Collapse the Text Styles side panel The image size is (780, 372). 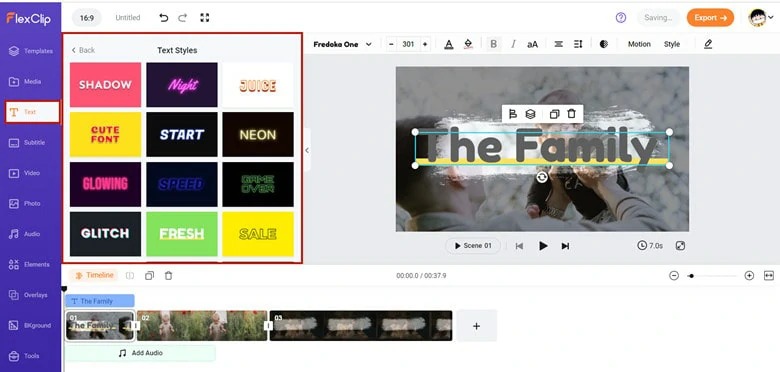(307, 150)
